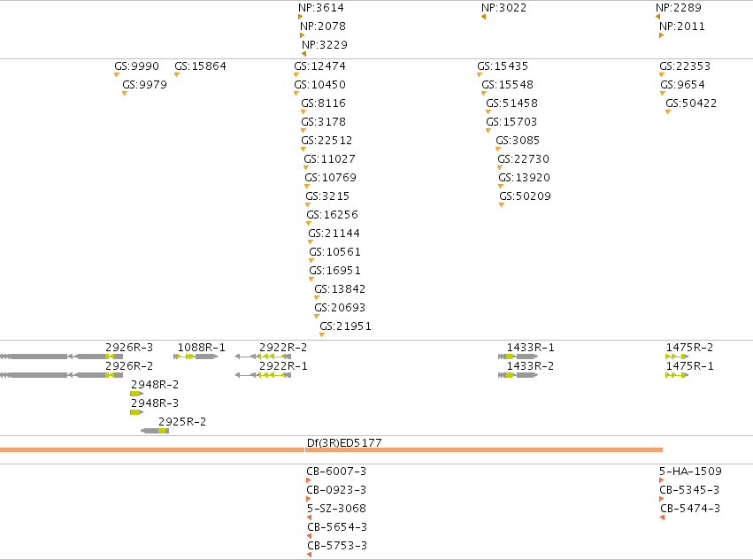Click the GS:10450 insertion label
Screen dimensions: 753x560
click(319, 85)
